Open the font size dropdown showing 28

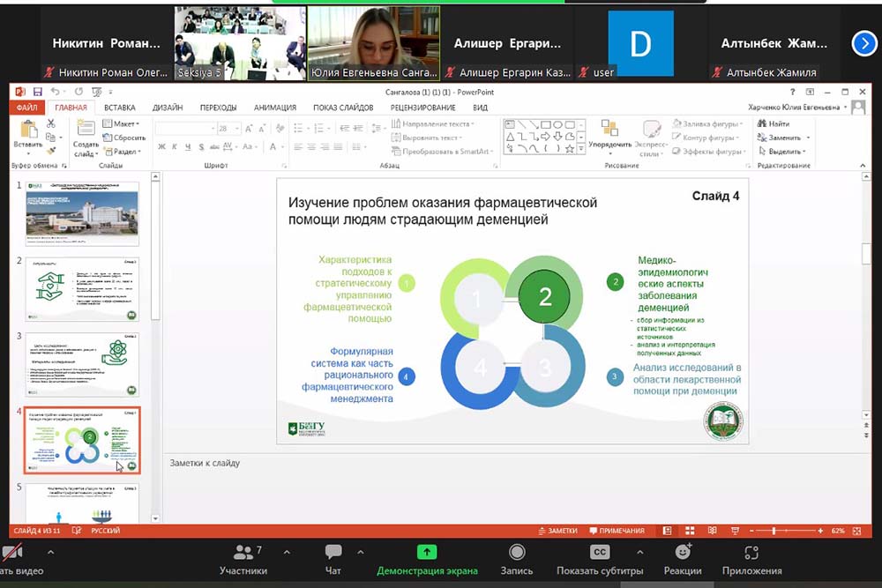click(235, 129)
